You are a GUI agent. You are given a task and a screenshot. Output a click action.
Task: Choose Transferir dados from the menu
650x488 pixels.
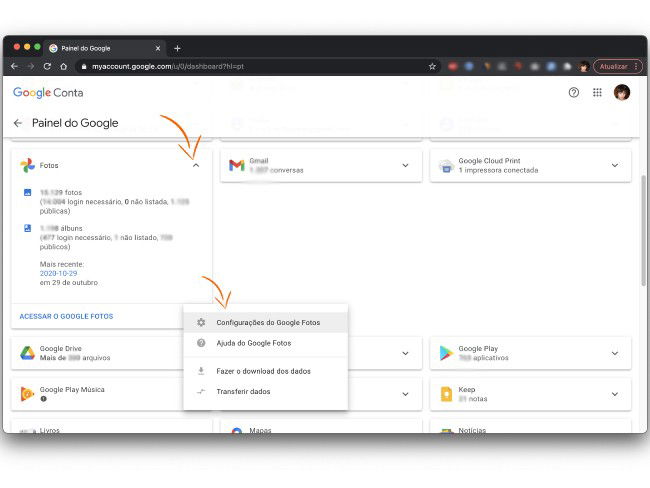coord(243,391)
